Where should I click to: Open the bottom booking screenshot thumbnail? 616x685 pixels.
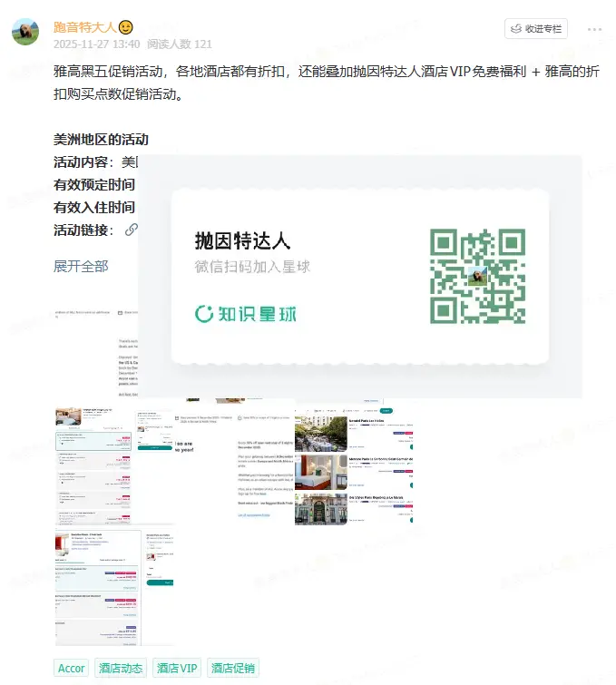point(114,587)
